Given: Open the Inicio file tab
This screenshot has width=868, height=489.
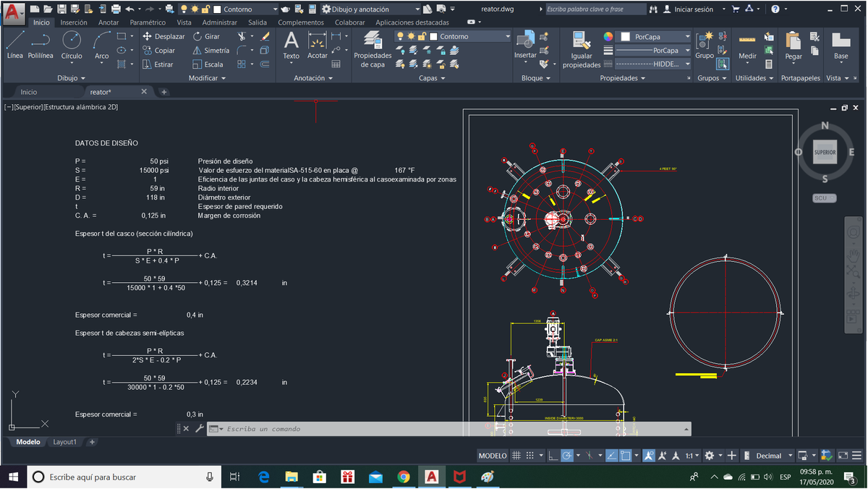Looking at the screenshot, I should [29, 92].
